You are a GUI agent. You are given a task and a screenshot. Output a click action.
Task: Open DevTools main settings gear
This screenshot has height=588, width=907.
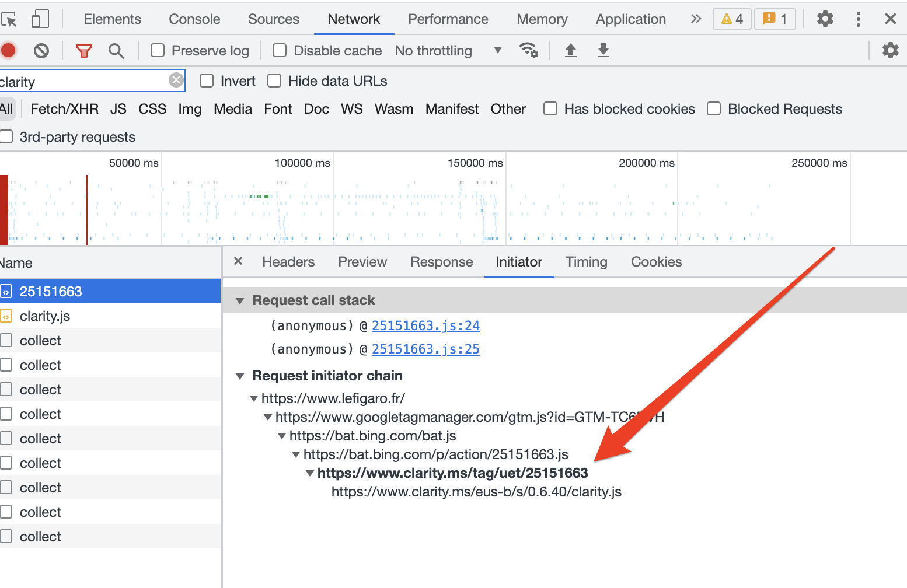pos(825,19)
